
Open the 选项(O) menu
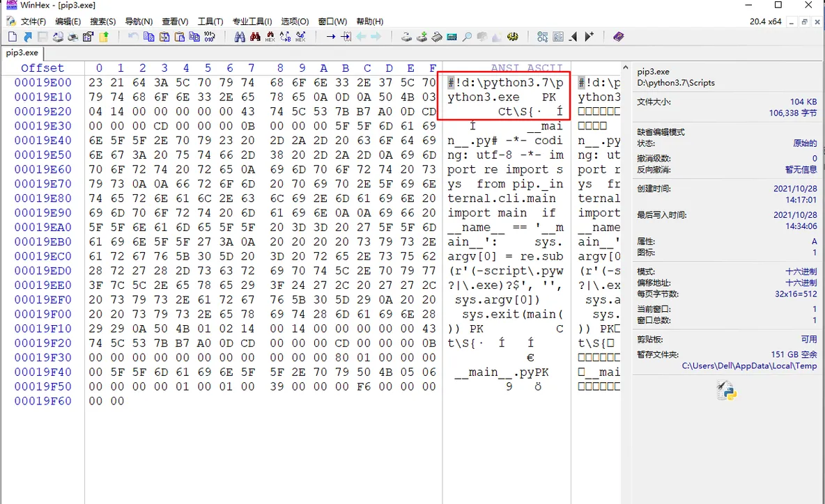coord(295,22)
